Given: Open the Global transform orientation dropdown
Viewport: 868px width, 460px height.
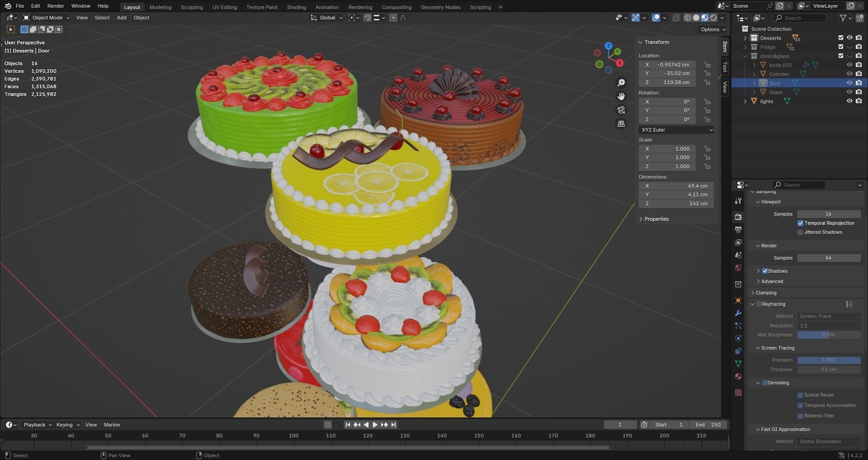Looking at the screenshot, I should pos(327,18).
